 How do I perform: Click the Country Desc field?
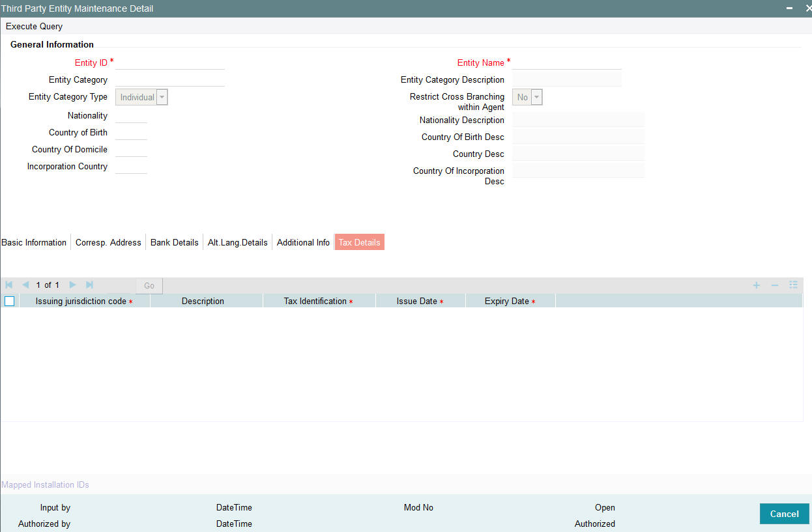point(579,154)
